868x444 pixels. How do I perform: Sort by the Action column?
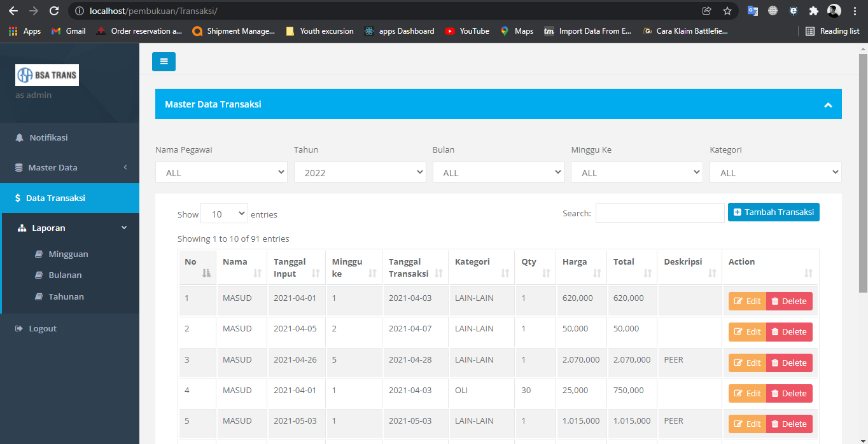(770, 267)
